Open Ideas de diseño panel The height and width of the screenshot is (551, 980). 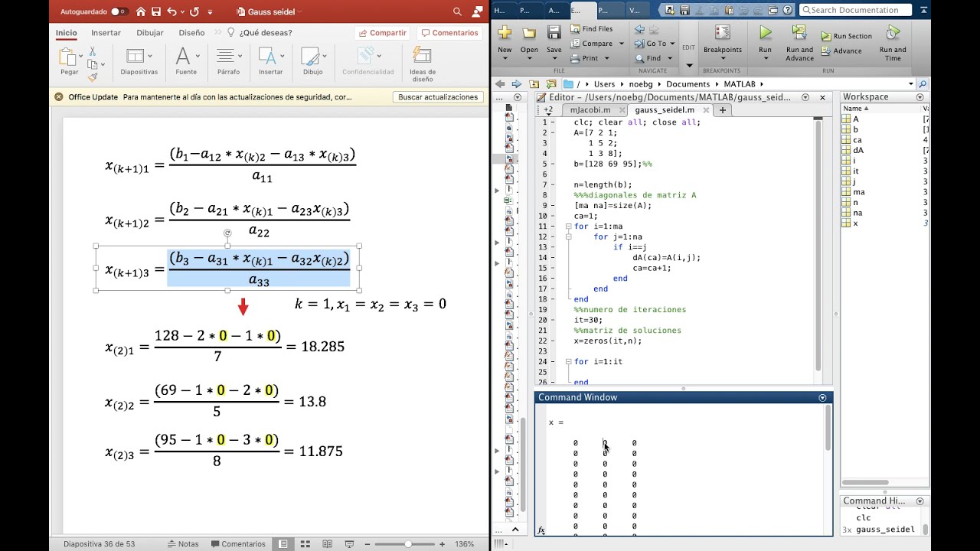click(422, 64)
